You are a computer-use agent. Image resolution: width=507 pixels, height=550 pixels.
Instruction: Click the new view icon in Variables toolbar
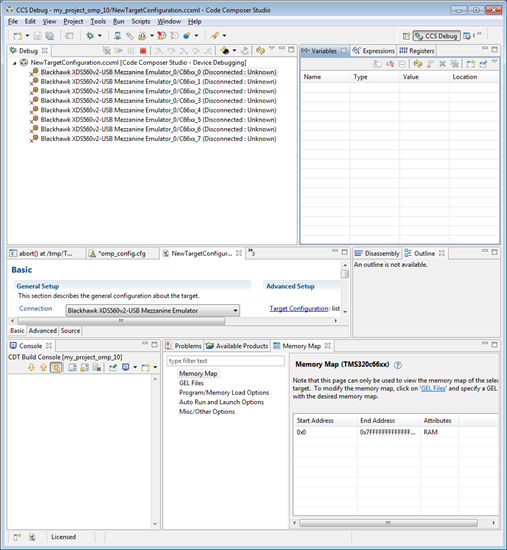(471, 64)
